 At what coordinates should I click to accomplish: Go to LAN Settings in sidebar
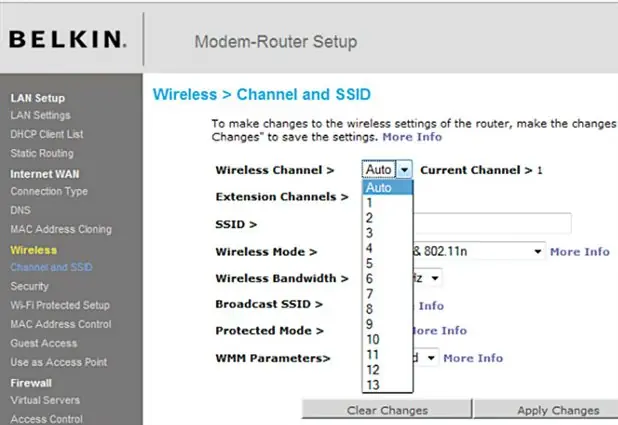pos(41,115)
